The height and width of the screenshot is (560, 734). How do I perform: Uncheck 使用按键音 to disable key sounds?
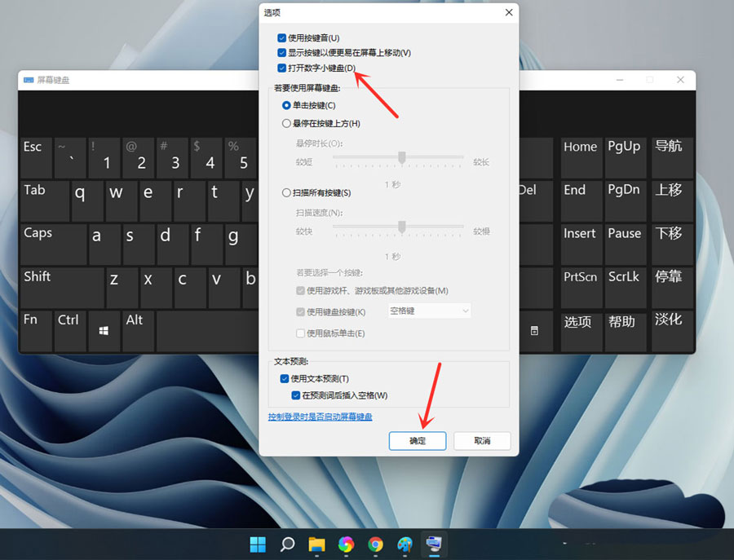pyautogui.click(x=281, y=37)
